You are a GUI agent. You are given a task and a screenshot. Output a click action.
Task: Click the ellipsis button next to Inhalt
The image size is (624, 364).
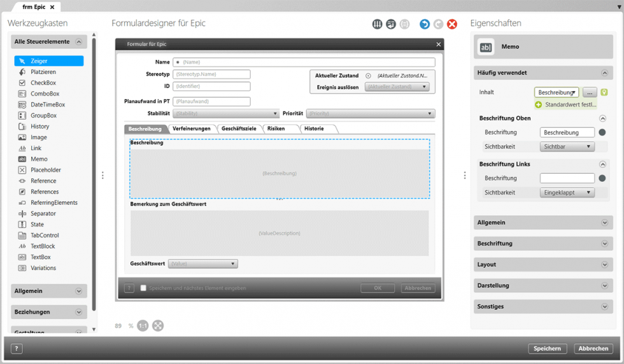[x=590, y=92]
